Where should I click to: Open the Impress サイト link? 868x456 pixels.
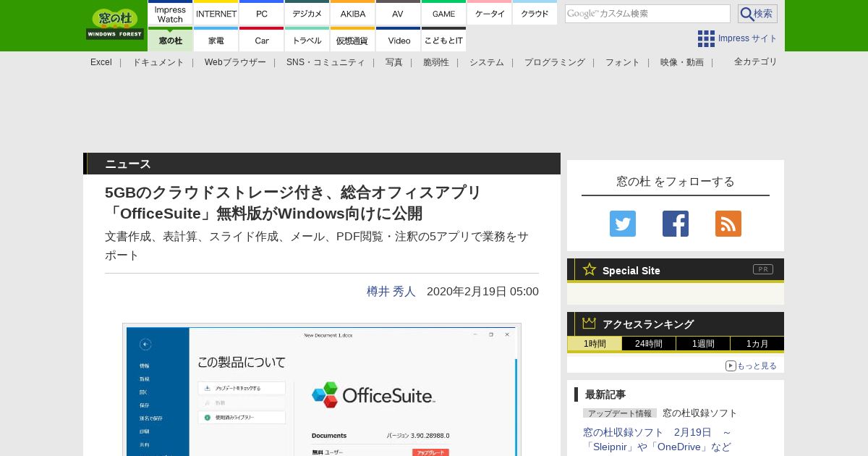point(748,38)
